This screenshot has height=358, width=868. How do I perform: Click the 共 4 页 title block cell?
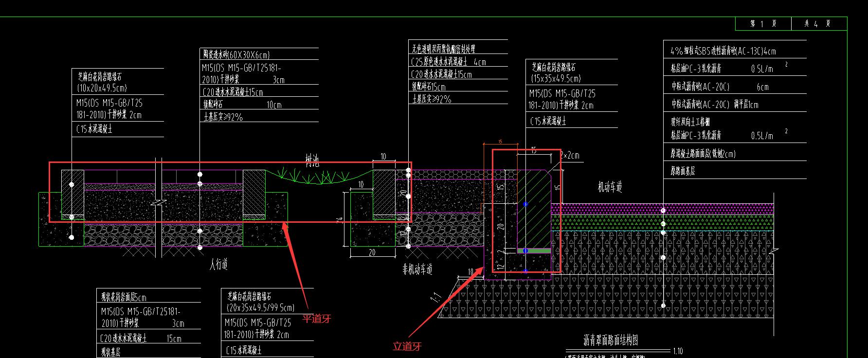tap(819, 23)
